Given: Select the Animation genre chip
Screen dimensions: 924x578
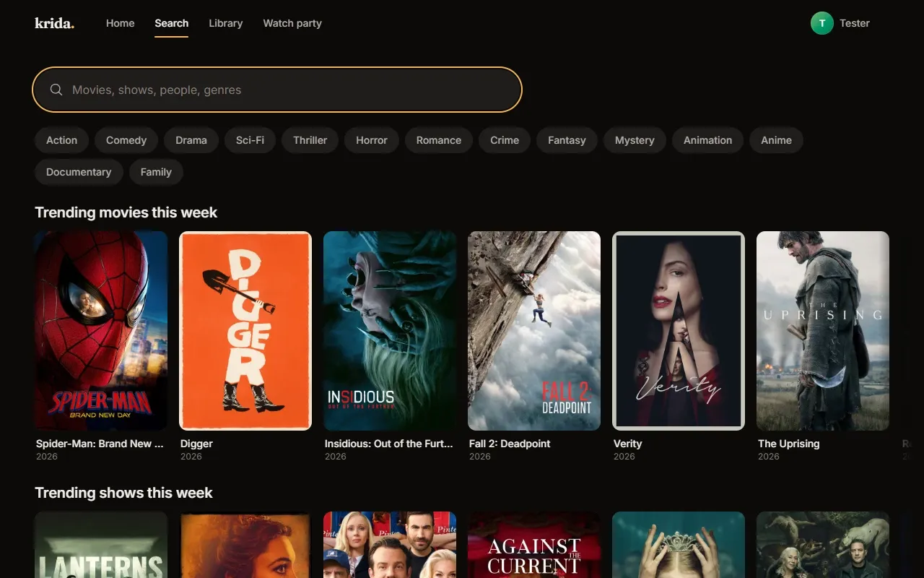Looking at the screenshot, I should (707, 140).
